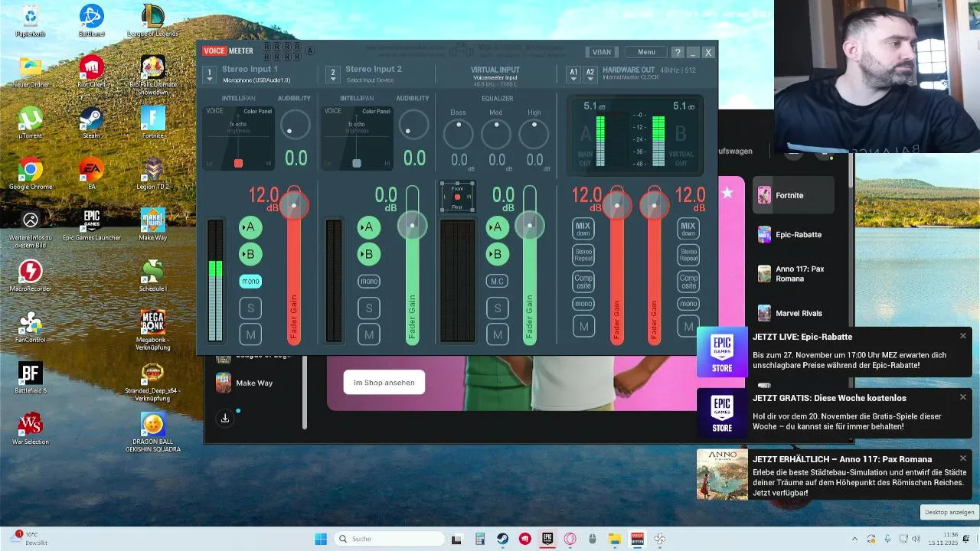Viewport: 980px width, 551px height.
Task: Enable mono on Stereo Input 2
Action: [x=369, y=282]
